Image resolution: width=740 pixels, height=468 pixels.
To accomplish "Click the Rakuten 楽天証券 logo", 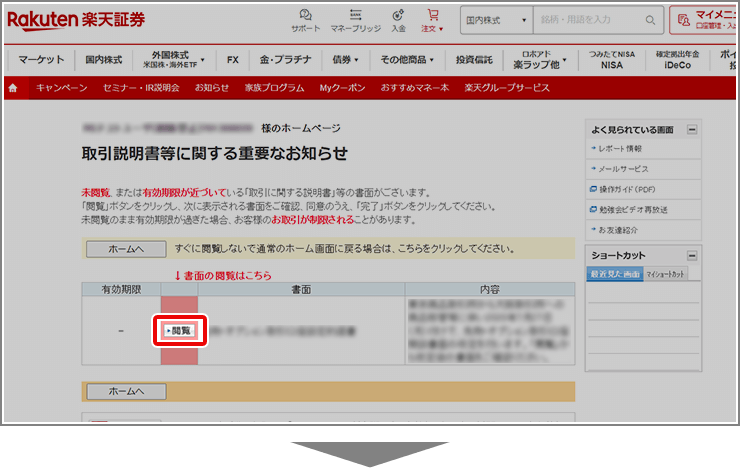I will (x=76, y=20).
